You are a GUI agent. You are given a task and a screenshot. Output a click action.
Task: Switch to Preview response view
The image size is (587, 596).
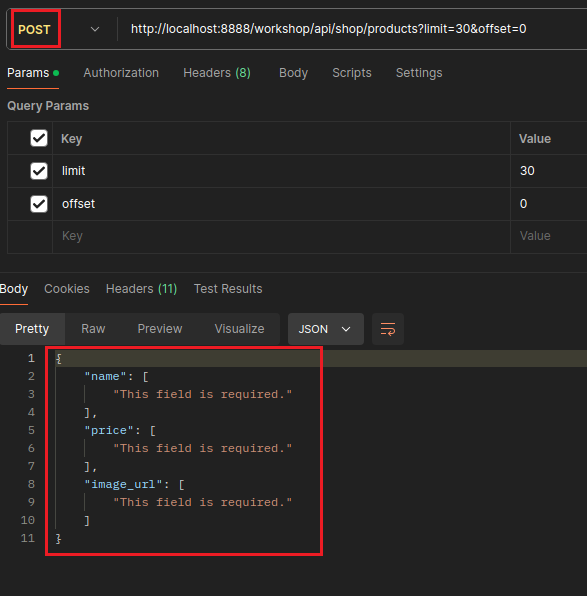pos(160,329)
